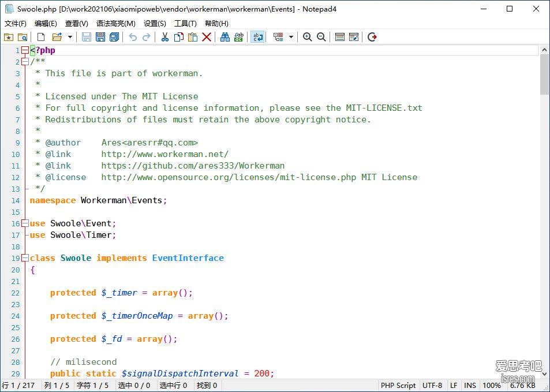Click the 'namespace' keyword on line 14
The width and height of the screenshot is (550, 392).
coord(53,201)
